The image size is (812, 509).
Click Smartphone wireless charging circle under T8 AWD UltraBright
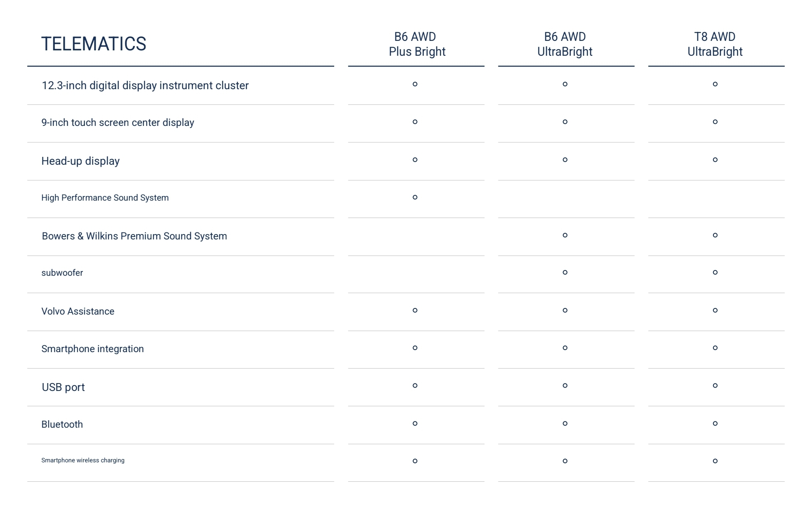pyautogui.click(x=715, y=461)
